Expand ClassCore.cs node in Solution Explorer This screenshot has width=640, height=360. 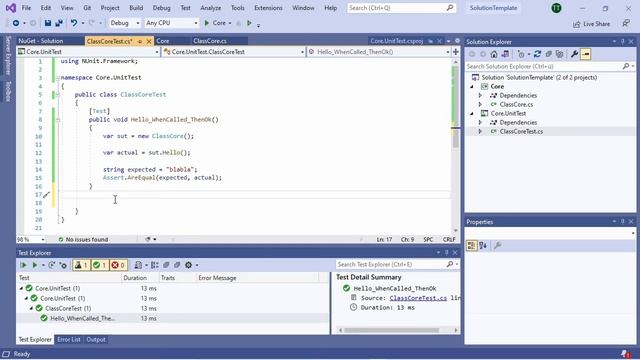(x=480, y=104)
